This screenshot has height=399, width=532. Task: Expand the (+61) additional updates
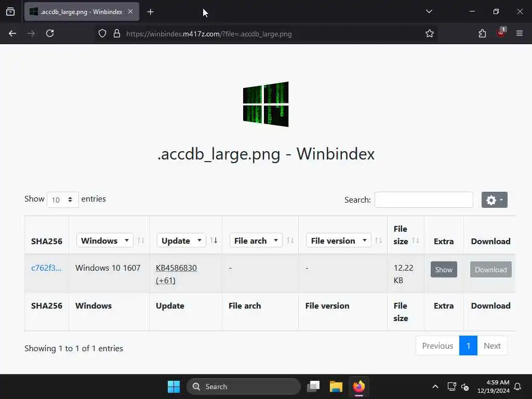[x=166, y=281]
